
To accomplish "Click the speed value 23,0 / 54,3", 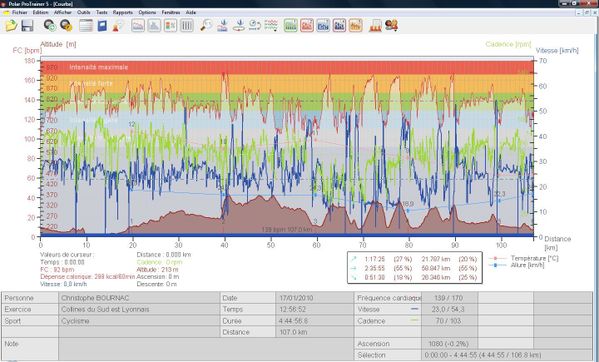I will click(449, 309).
